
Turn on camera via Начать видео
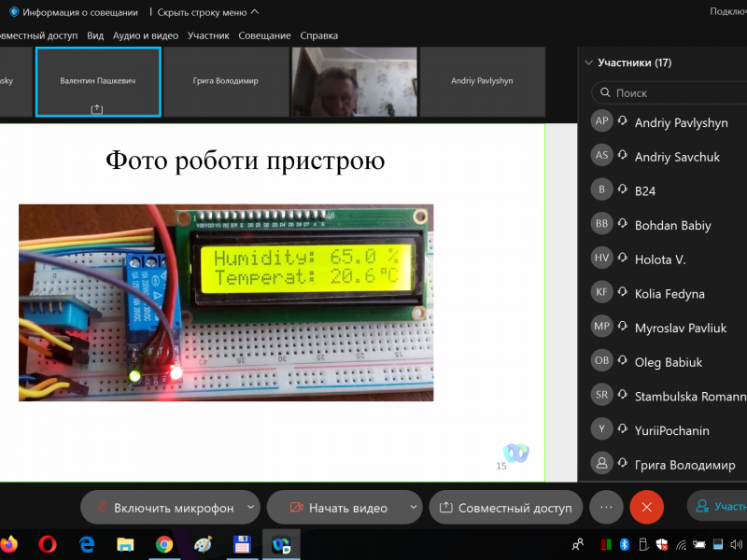[x=337, y=508]
